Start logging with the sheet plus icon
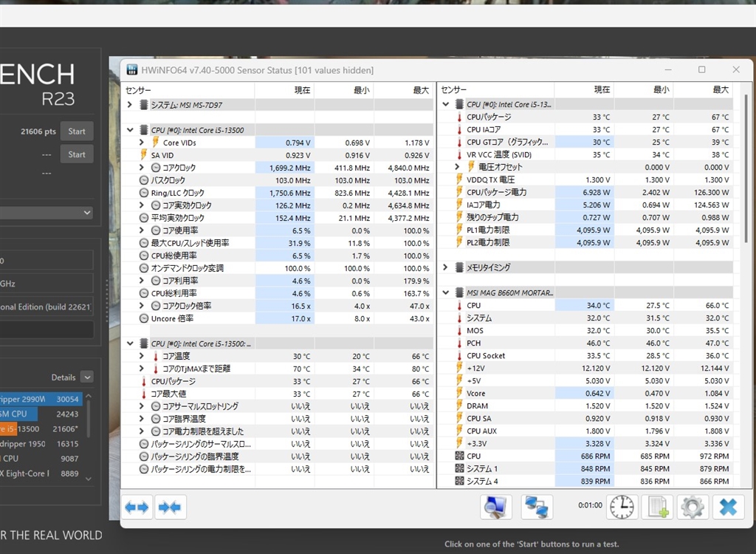The image size is (756, 554). point(658,507)
